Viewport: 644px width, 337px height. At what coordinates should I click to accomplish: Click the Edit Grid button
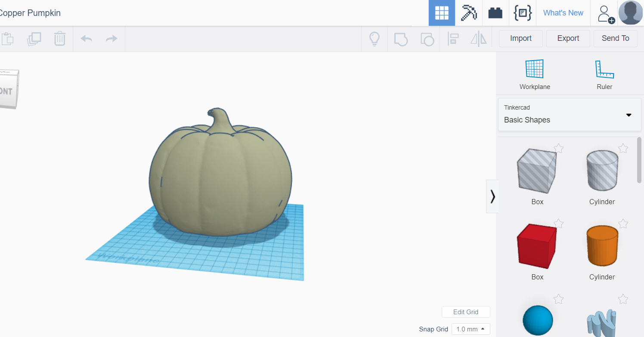pos(466,312)
